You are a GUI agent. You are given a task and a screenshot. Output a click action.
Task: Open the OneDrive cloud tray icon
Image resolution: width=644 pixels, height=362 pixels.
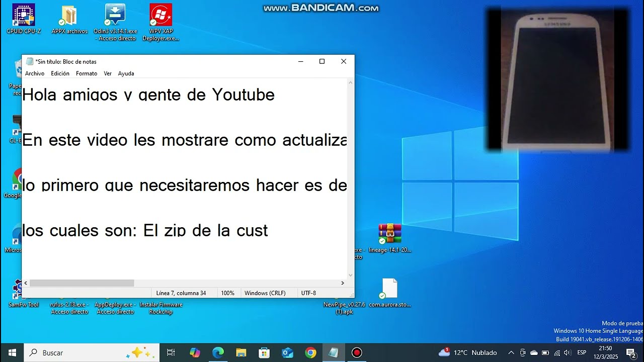[534, 352]
